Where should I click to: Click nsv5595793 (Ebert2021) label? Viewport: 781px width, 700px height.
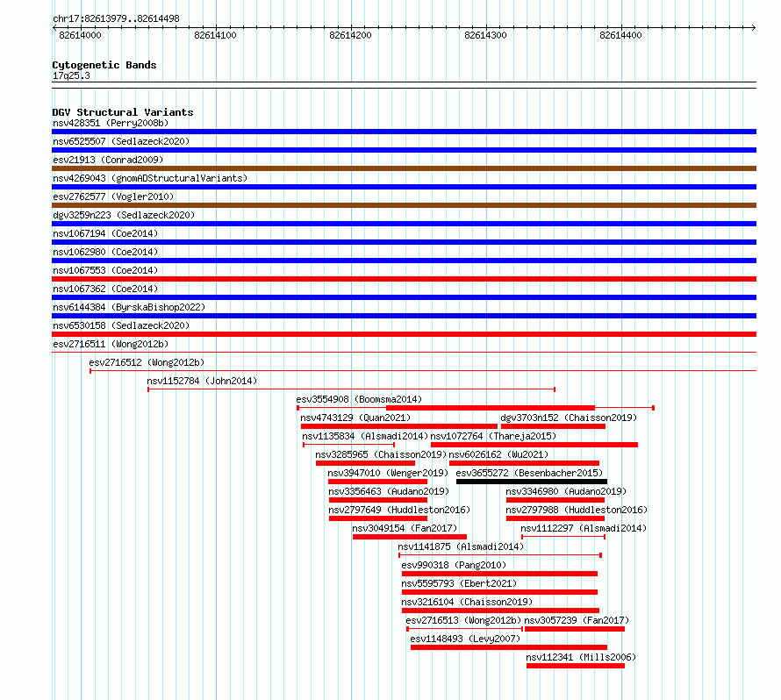(x=459, y=583)
